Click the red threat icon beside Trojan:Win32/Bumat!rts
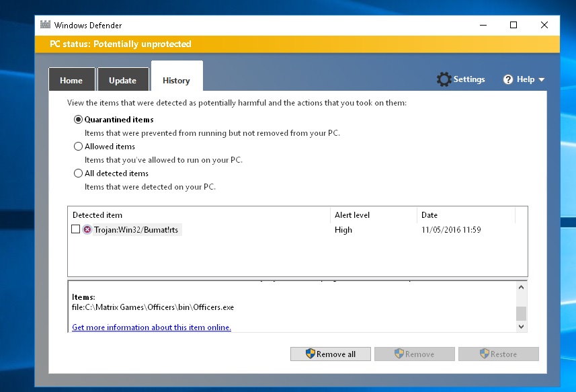576x392 pixels. click(87, 229)
